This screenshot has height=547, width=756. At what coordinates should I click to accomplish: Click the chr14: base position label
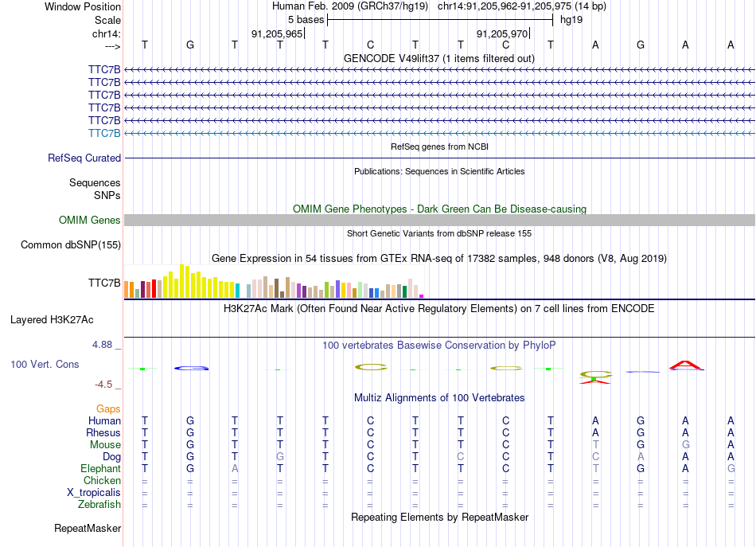pyautogui.click(x=106, y=33)
